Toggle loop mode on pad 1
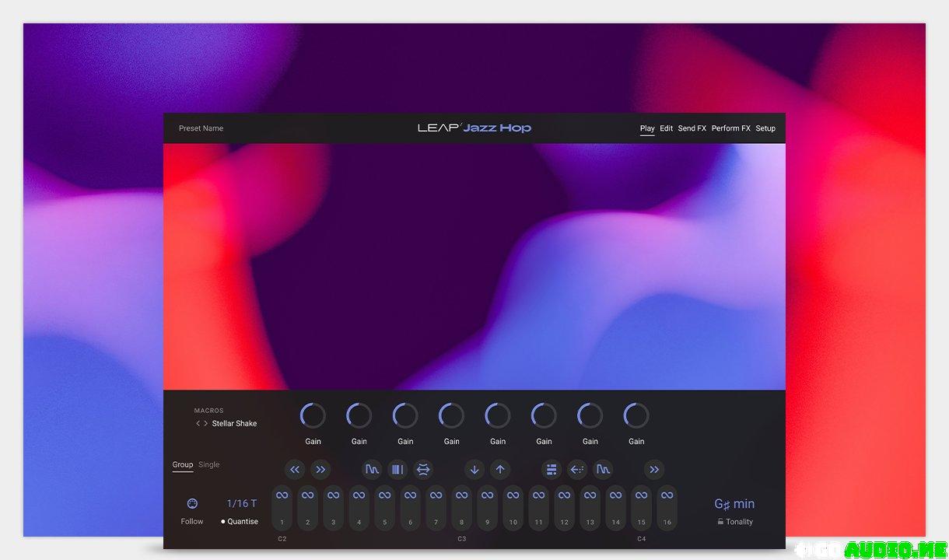The width and height of the screenshot is (949, 560). click(282, 495)
